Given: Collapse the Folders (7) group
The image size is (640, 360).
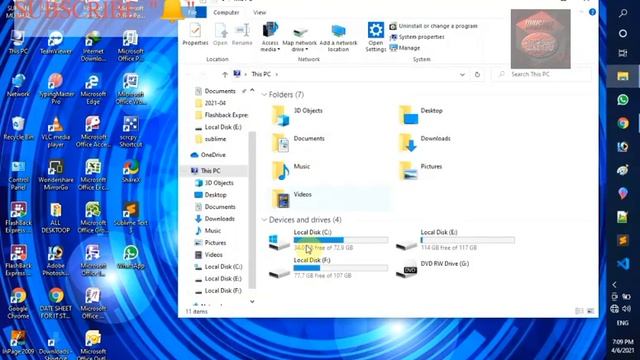Looking at the screenshot, I should pyautogui.click(x=264, y=95).
